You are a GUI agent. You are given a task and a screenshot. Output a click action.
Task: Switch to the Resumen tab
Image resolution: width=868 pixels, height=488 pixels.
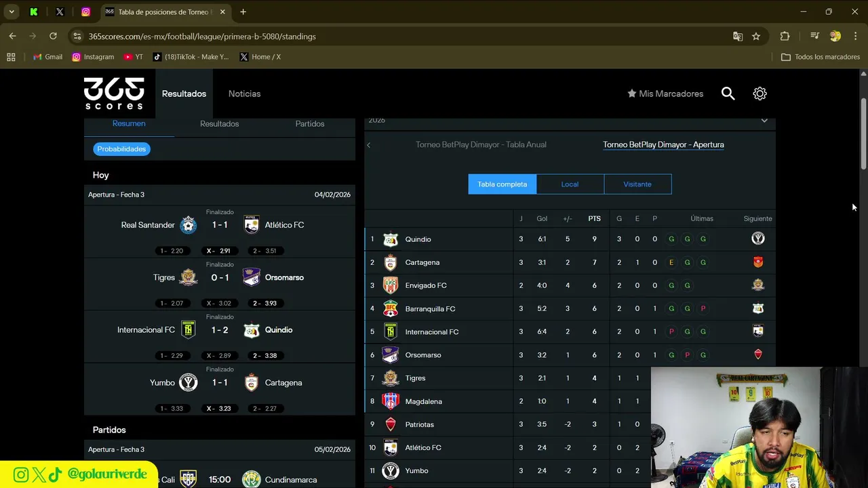click(129, 123)
